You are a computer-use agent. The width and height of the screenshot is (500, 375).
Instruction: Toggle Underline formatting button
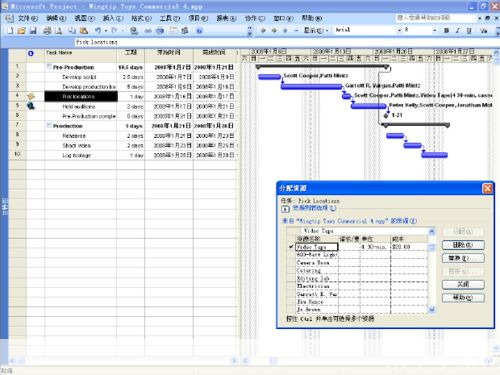pyautogui.click(x=469, y=30)
